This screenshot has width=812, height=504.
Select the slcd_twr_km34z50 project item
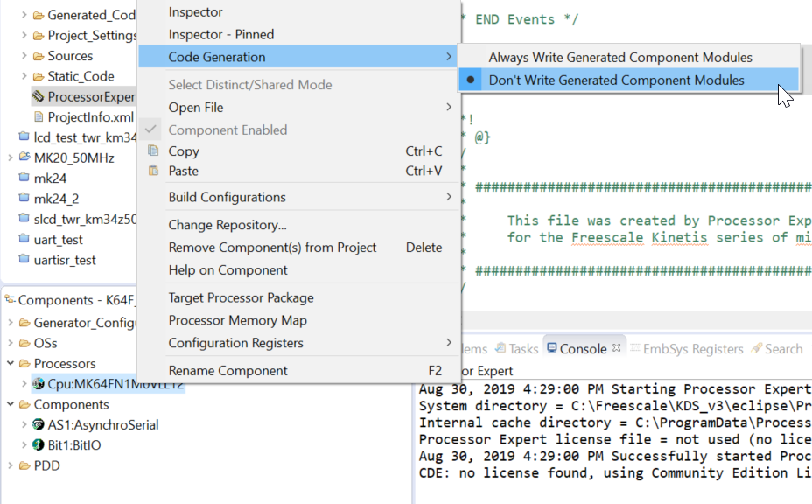pos(79,219)
